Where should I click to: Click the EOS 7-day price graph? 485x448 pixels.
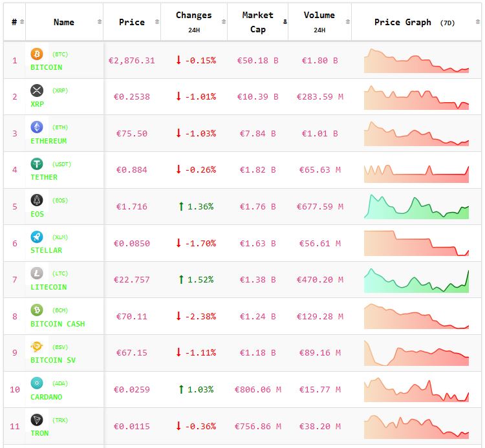pos(416,207)
